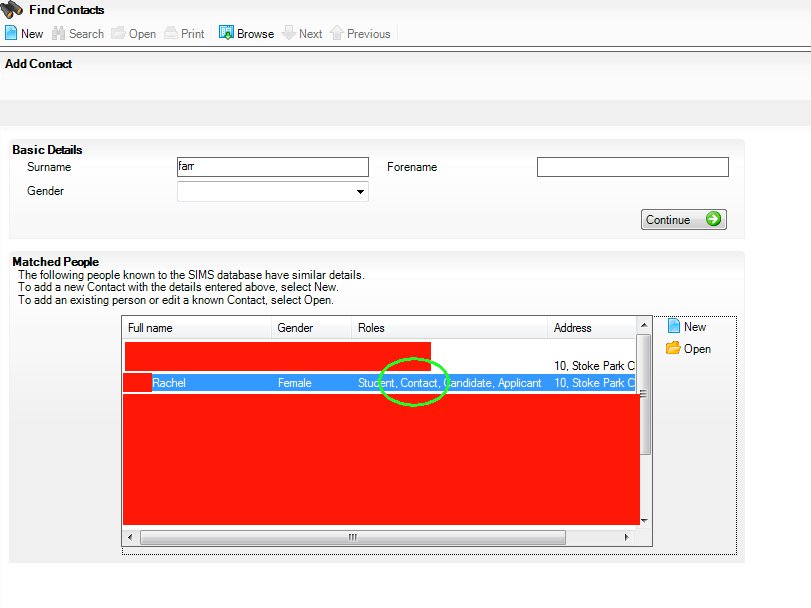Click the Address column header
811x608 pixels.
pyautogui.click(x=592, y=328)
